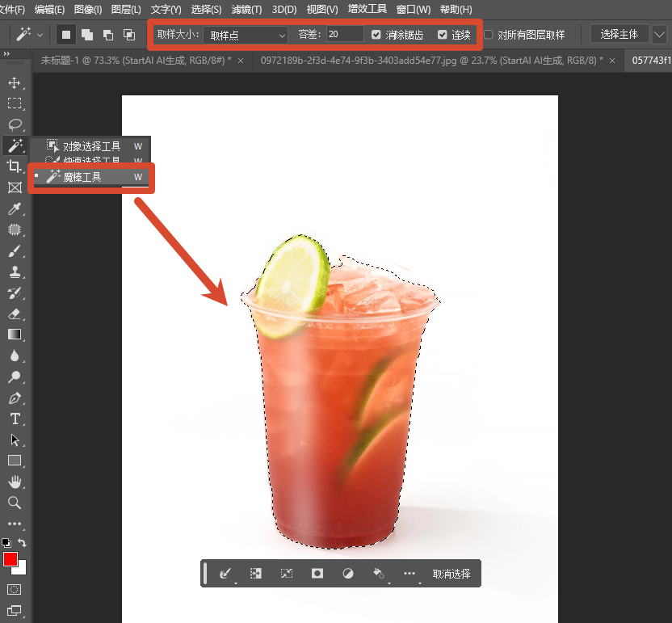This screenshot has height=623, width=672.
Task: Choose 魔棒工具 from flyout
Action: (x=92, y=177)
